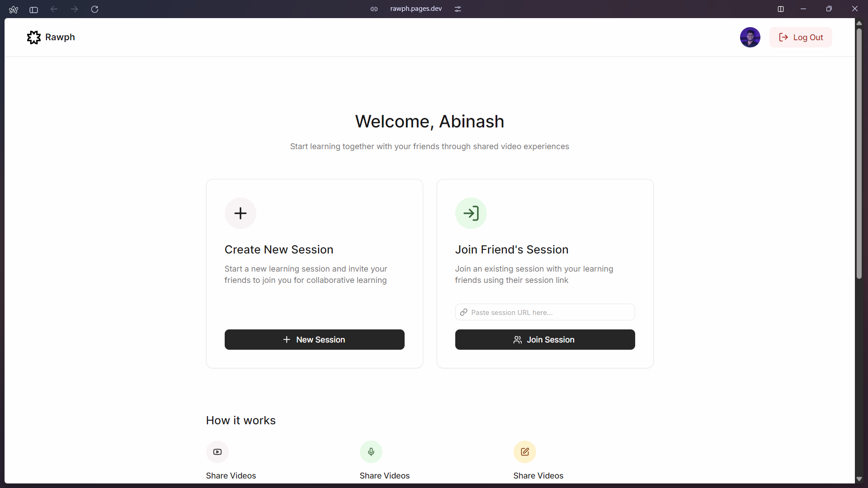Click the rawph.pages.dev address bar
The image size is (868, 488).
pos(416,9)
